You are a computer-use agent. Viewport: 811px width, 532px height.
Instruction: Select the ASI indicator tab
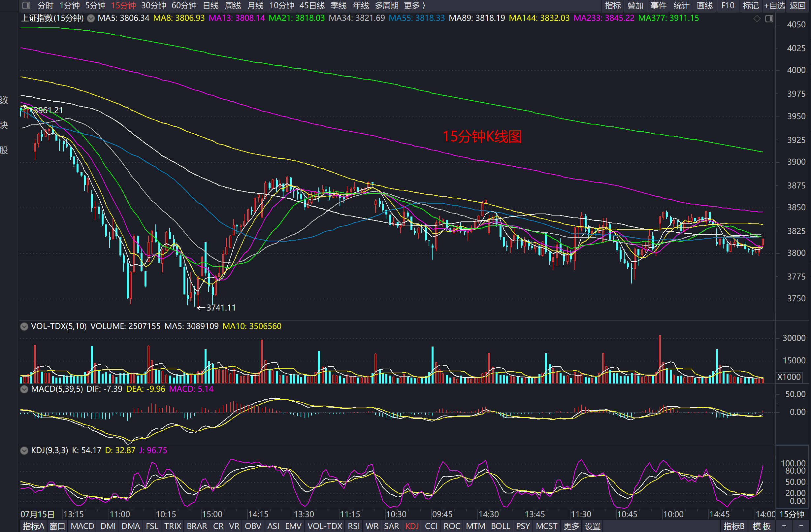[273, 526]
